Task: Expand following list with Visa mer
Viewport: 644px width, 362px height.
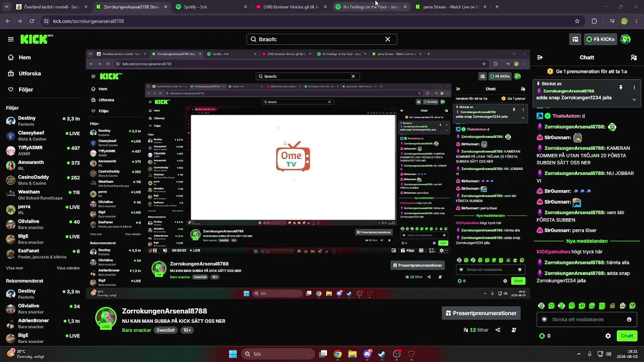Action: (x=15, y=268)
